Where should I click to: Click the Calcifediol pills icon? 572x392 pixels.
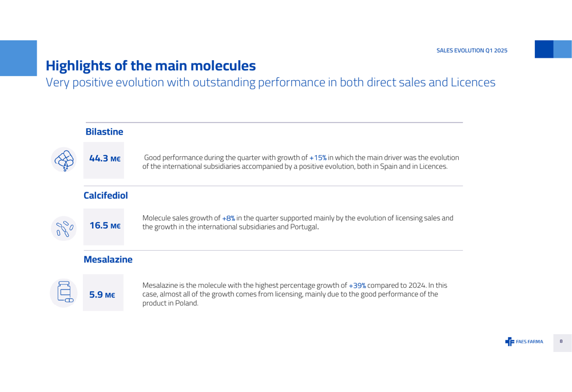pyautogui.click(x=64, y=229)
